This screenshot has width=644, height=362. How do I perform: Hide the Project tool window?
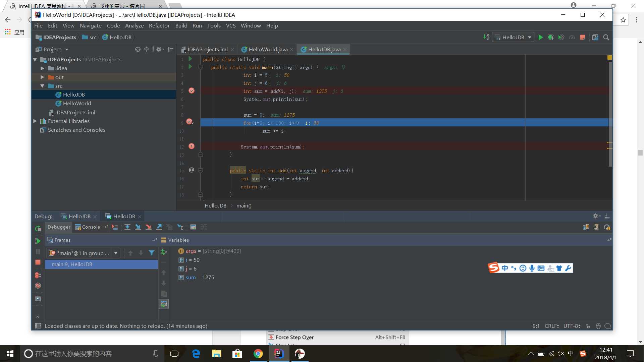coord(170,49)
